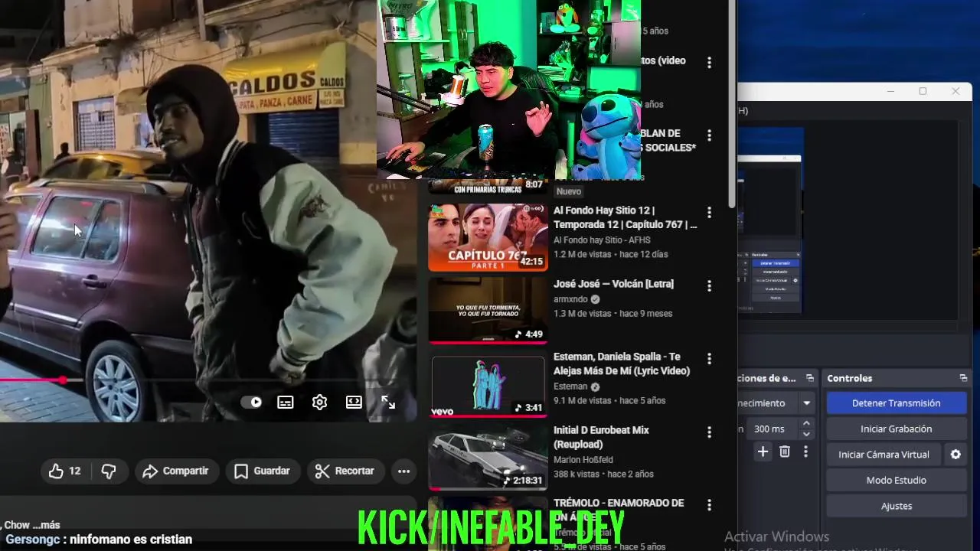Viewport: 980px width, 551px height.
Task: Open the Compartir share button
Action: [x=175, y=471]
